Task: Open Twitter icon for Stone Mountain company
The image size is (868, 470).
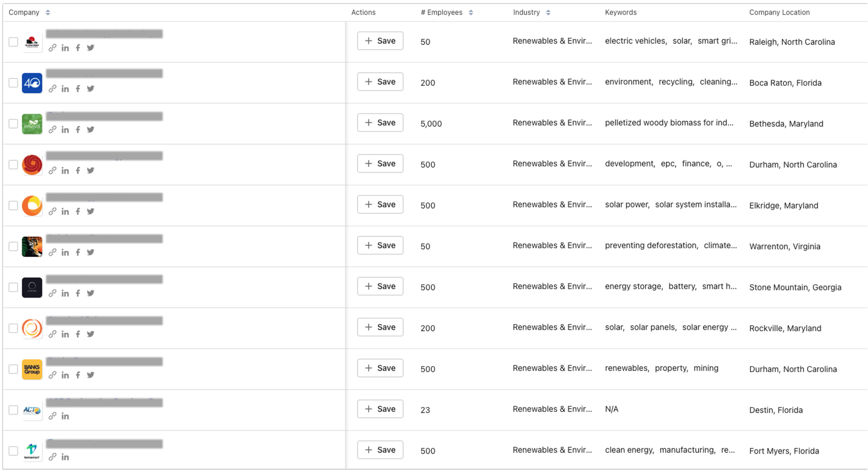Action: (x=90, y=293)
